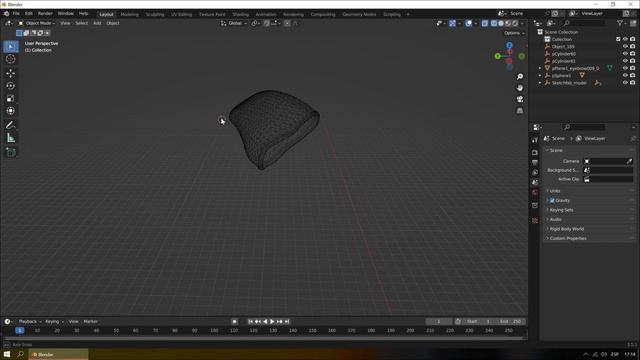Open the Scene properties tab icon
Screen dimensions: 640x360
click(x=535, y=182)
